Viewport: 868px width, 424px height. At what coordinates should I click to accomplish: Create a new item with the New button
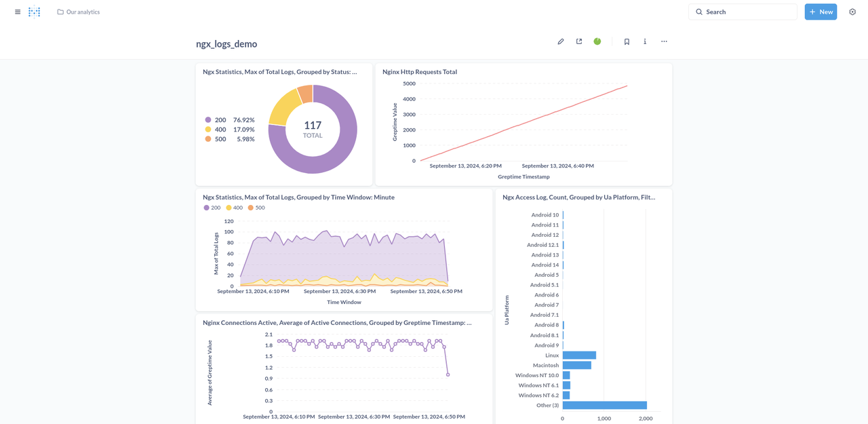coord(821,12)
